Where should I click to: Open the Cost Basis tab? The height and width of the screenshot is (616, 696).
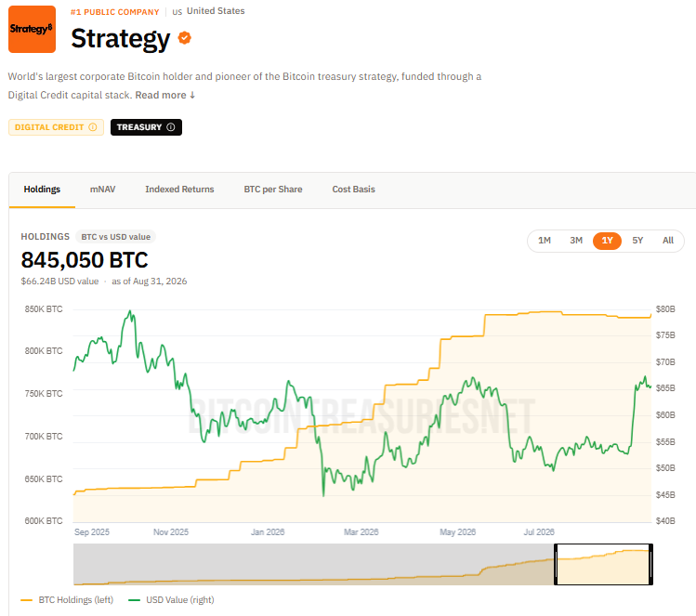354,190
